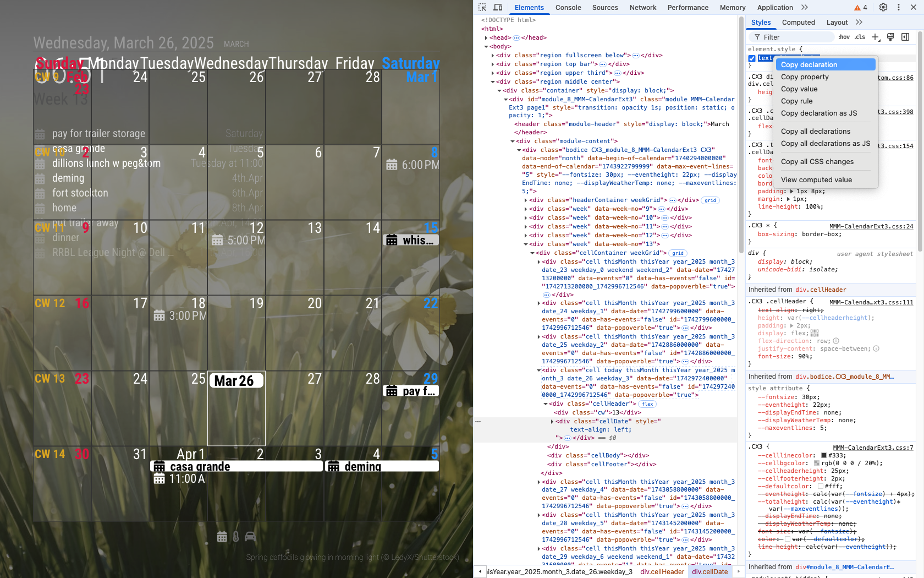The image size is (924, 578).
Task: Click the new style rule plus icon
Action: [876, 37]
